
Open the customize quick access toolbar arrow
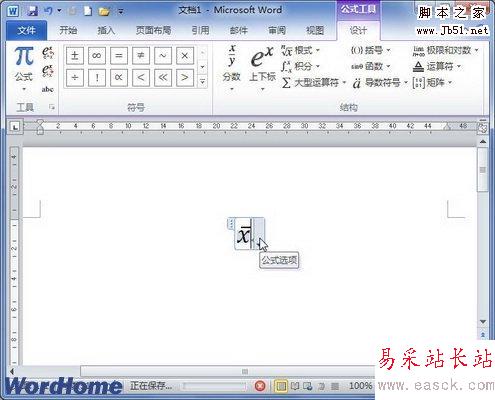point(121,12)
